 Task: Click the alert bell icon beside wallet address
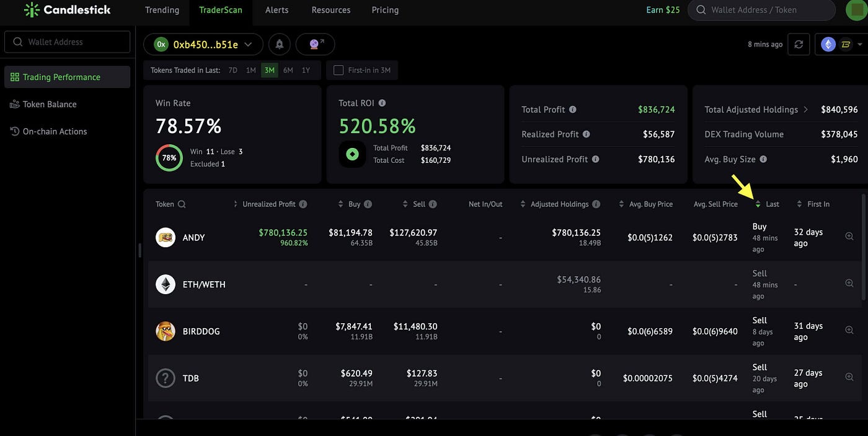(x=280, y=45)
